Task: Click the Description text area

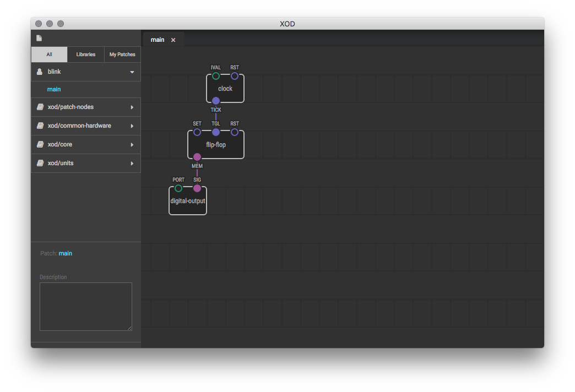Action: pos(86,307)
